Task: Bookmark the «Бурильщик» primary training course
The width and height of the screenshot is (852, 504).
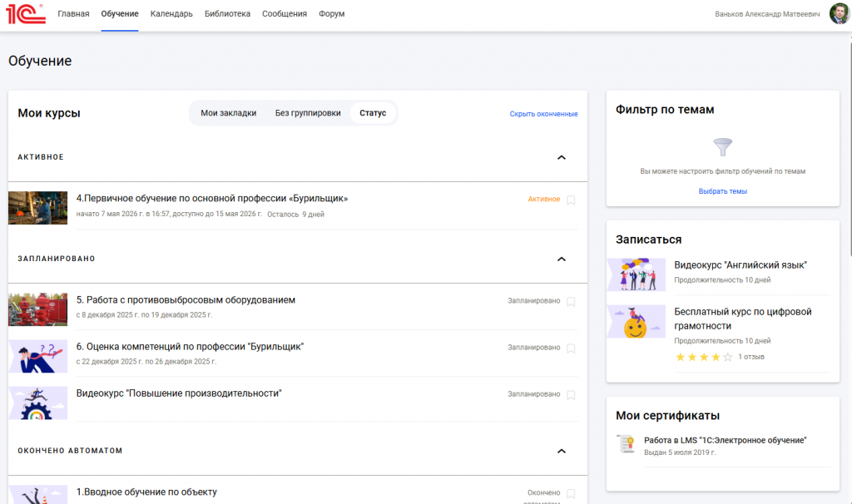Action: point(571,200)
